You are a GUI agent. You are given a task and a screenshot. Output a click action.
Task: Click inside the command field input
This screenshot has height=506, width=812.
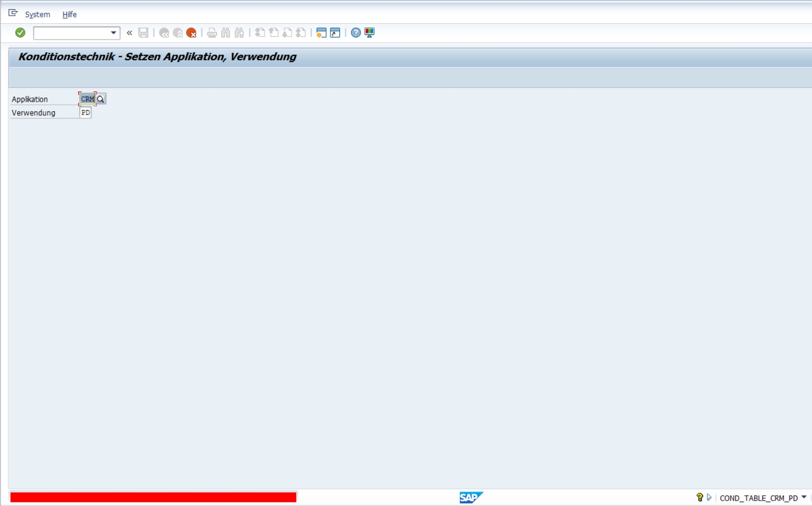72,33
